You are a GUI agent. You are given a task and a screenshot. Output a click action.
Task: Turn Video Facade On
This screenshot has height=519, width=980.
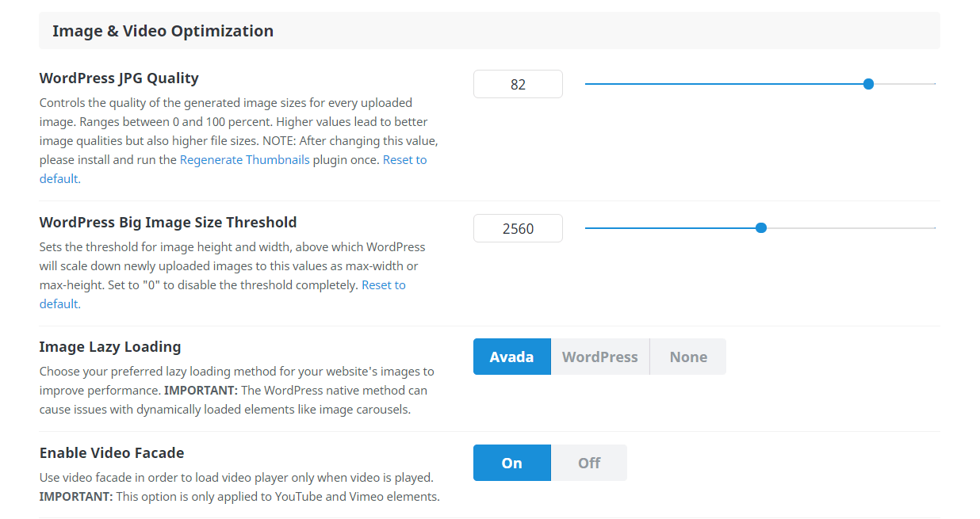click(511, 463)
